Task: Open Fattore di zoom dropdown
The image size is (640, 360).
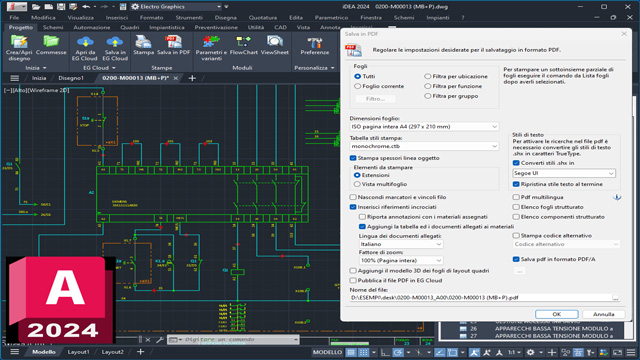Action: point(401,260)
